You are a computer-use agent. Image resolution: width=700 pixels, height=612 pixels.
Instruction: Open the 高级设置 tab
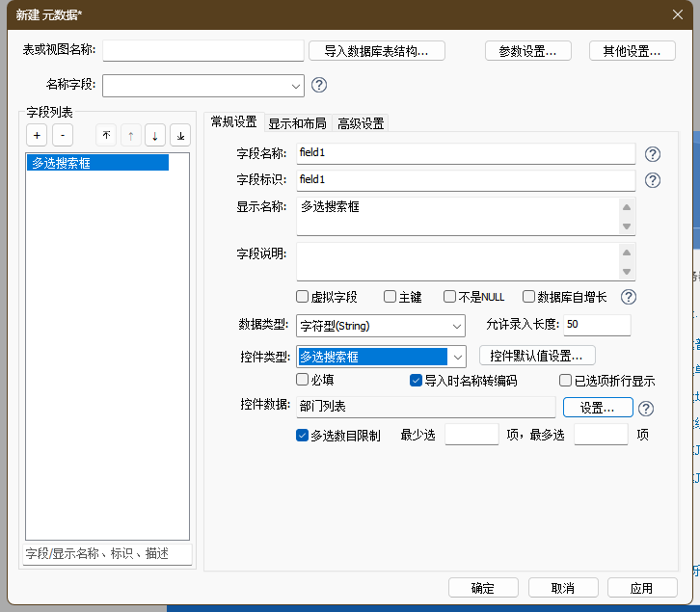point(361,123)
